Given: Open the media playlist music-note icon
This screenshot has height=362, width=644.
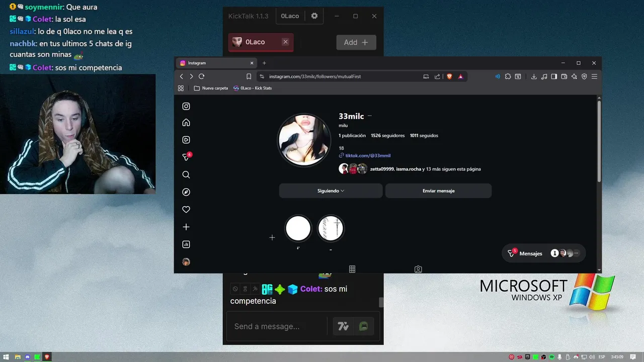Looking at the screenshot, I should point(544,76).
